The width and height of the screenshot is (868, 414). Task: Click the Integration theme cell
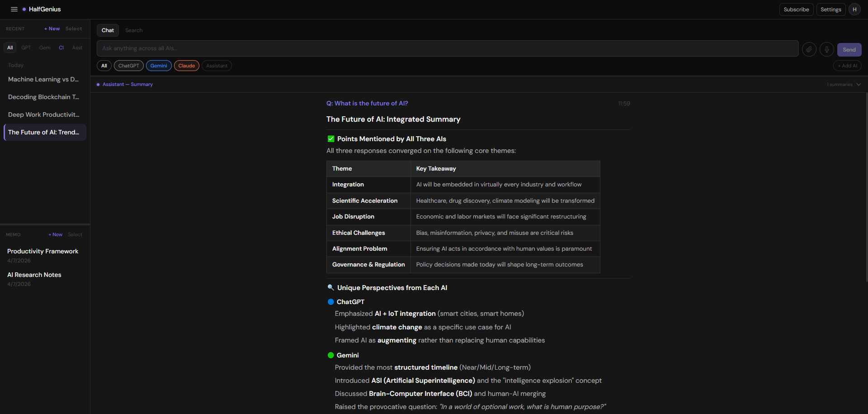(x=368, y=185)
